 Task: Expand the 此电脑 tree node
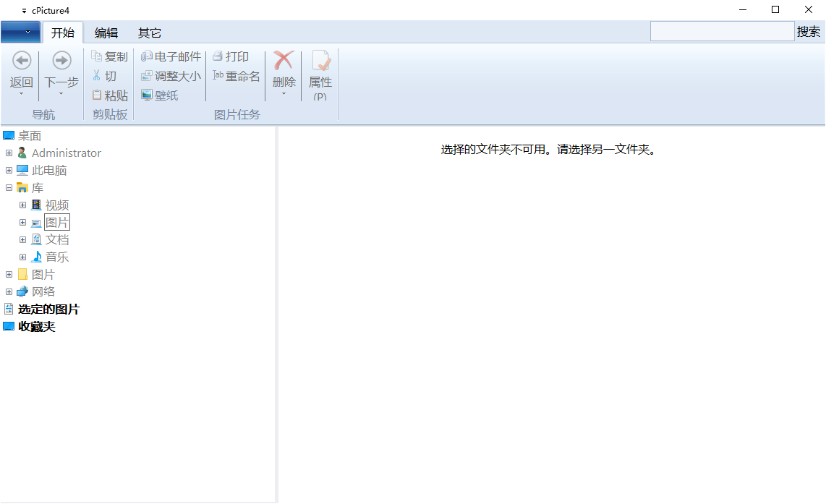coord(7,170)
